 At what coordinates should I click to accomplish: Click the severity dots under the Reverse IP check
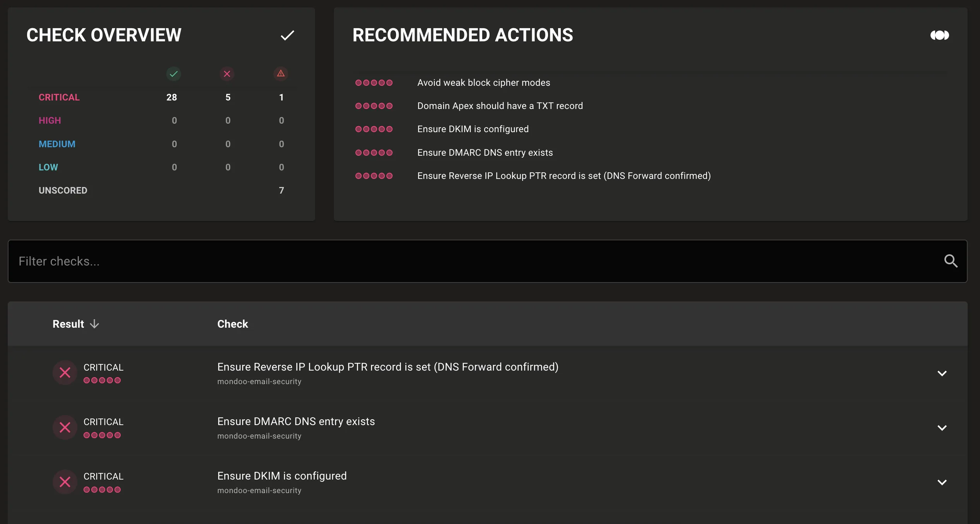[102, 380]
